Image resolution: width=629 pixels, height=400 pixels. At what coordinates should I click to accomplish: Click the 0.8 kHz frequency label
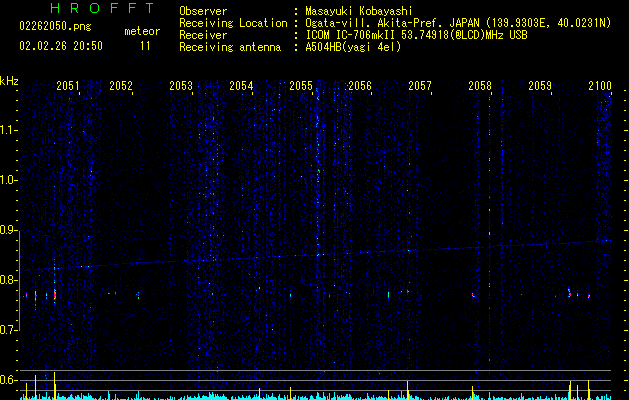pyautogui.click(x=7, y=280)
